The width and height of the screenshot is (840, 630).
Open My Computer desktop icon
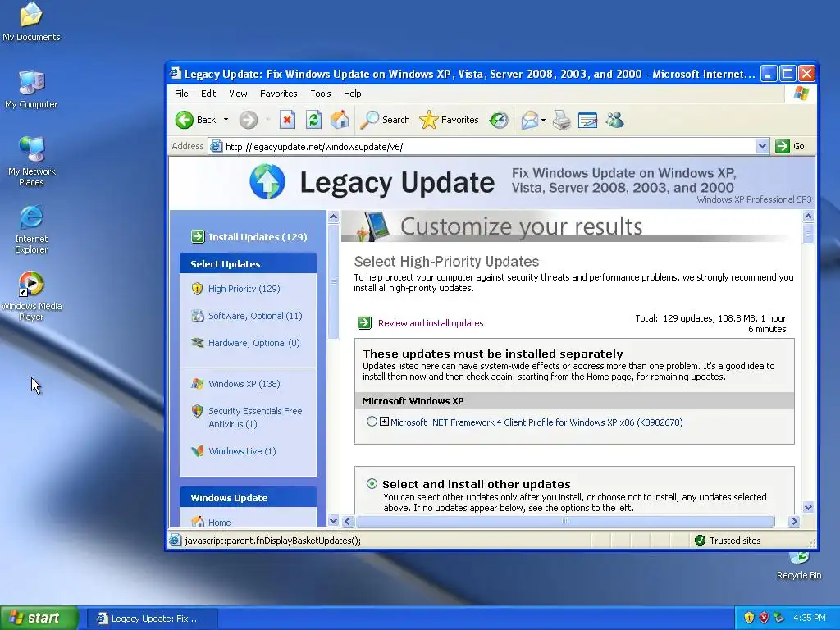(32, 89)
